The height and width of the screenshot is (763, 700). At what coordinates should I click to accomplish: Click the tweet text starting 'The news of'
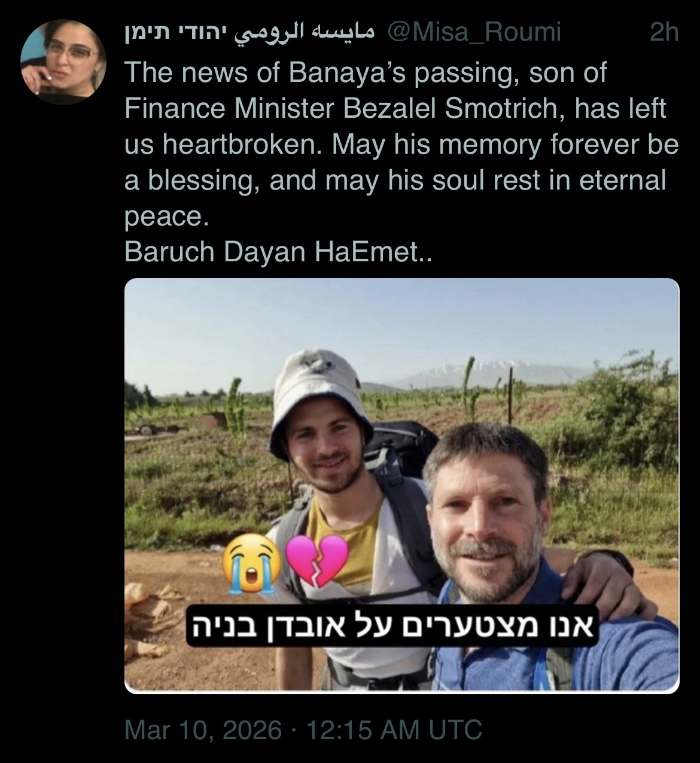(401, 144)
